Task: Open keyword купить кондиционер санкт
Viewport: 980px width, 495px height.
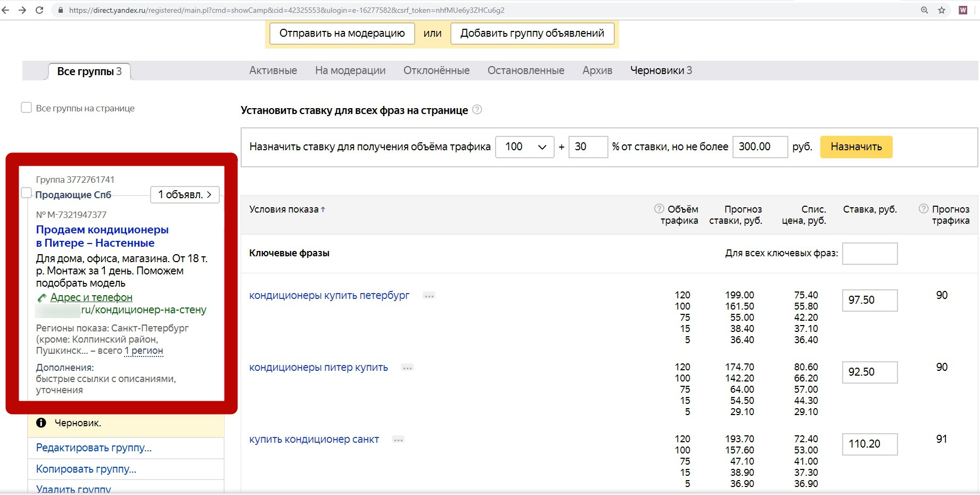Action: (x=314, y=439)
